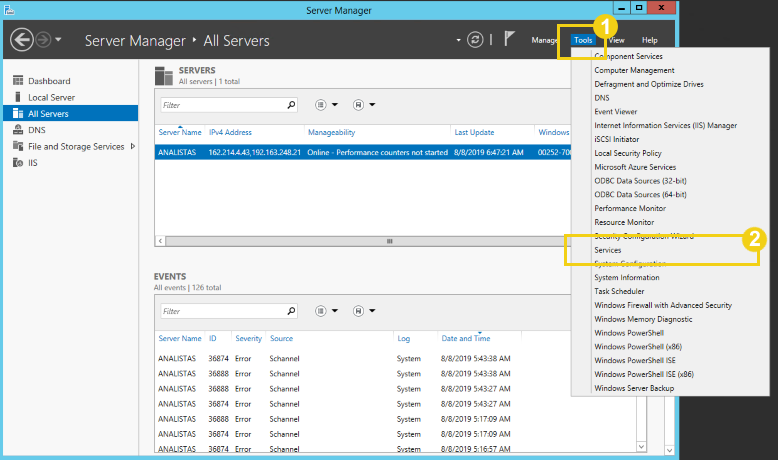Sort servers by Manageability column
This screenshot has height=460, width=778.
tap(331, 132)
